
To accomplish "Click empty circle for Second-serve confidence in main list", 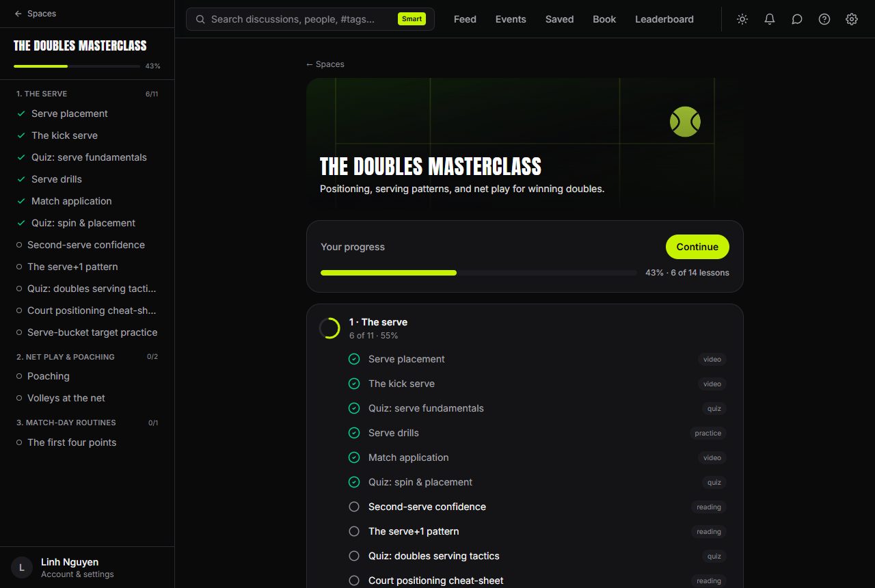I will 354,507.
